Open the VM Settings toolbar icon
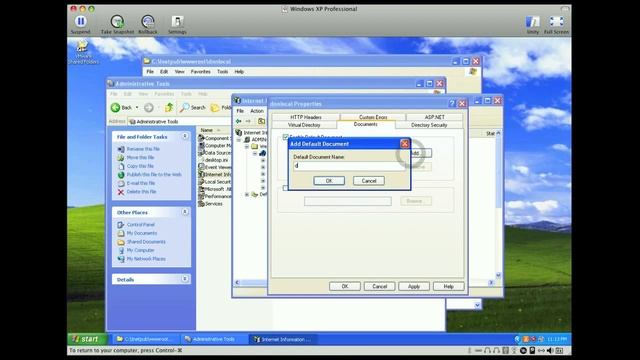 (177, 21)
